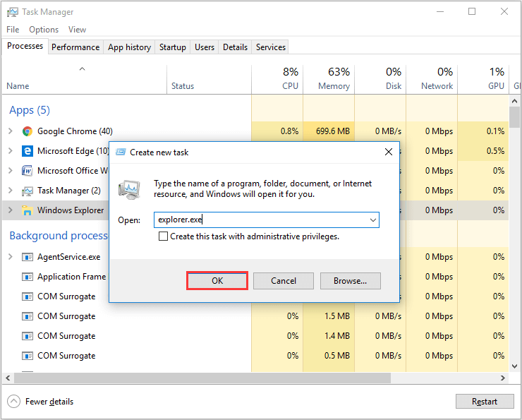Click the Browse... button

350,281
